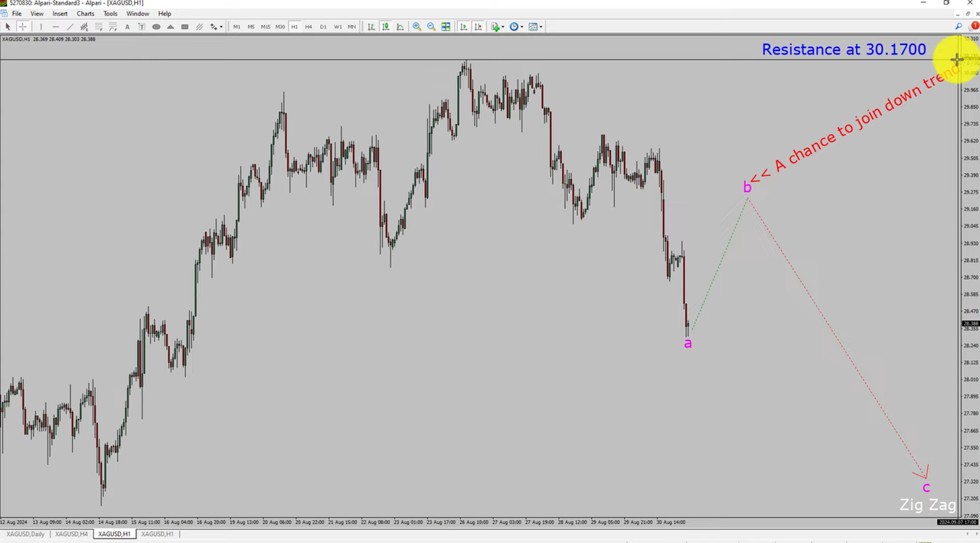
Task: Click the magenta 'a' wave label
Action: pyautogui.click(x=688, y=343)
